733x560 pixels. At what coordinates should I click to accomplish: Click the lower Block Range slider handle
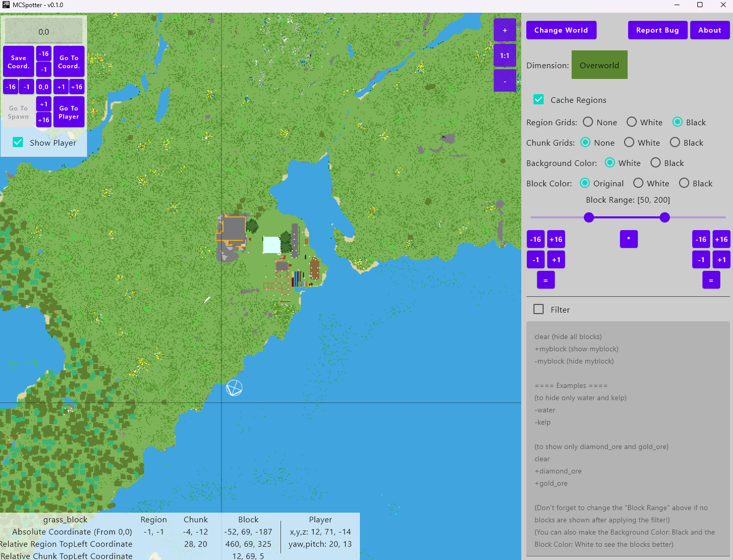[x=589, y=217]
